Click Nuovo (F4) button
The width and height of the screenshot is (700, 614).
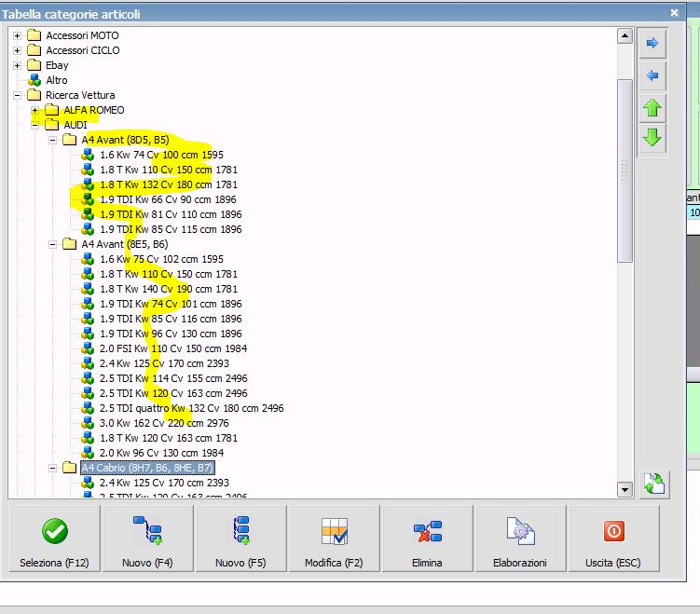[148, 539]
